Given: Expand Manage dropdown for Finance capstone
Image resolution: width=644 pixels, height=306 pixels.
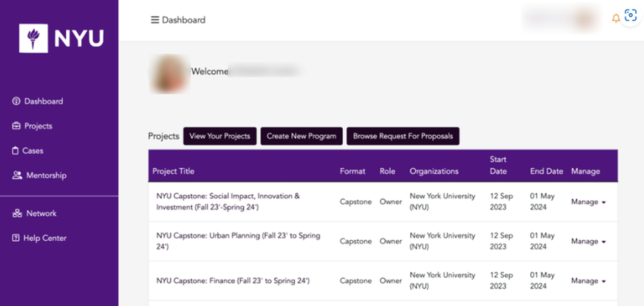Looking at the screenshot, I should coord(588,281).
